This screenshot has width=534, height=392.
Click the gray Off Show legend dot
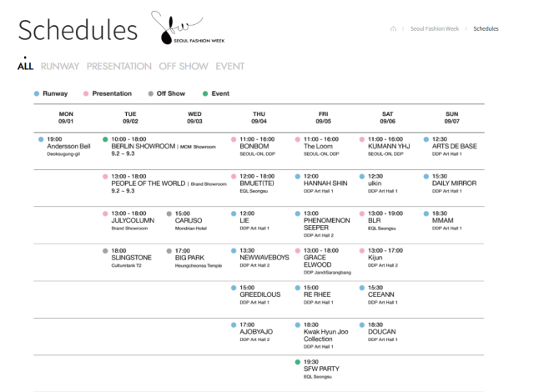150,93
